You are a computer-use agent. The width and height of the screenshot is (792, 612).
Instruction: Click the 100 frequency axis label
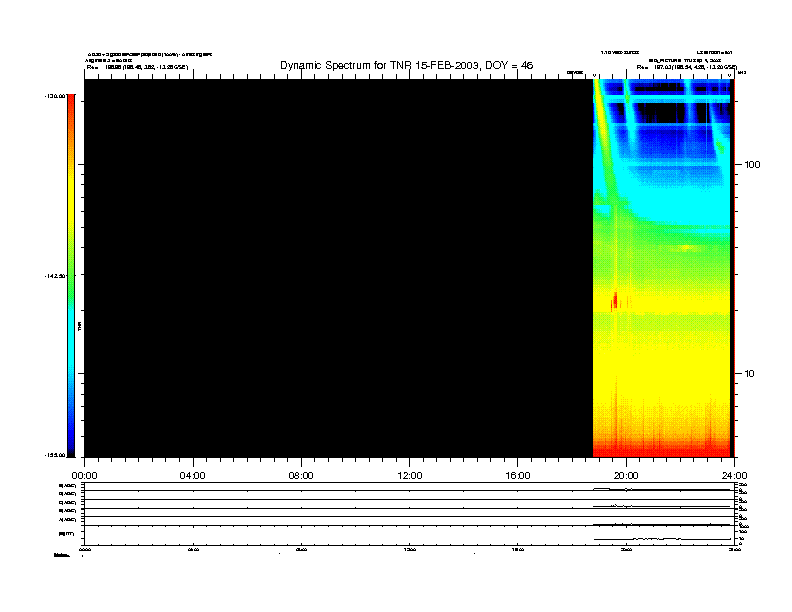[752, 165]
